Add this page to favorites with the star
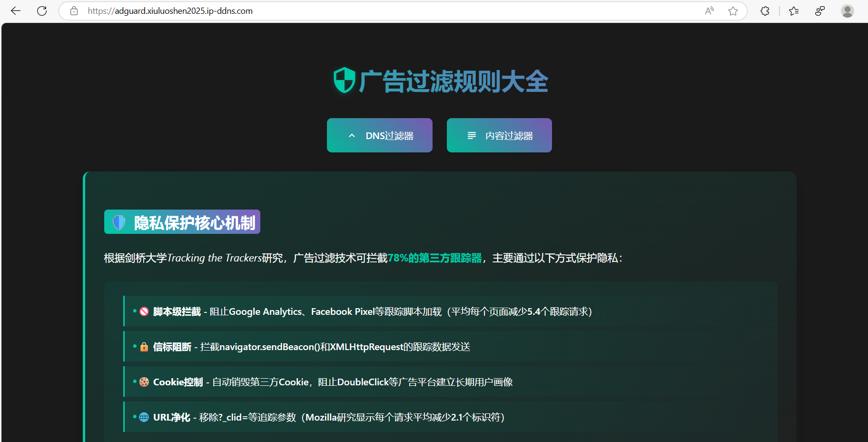This screenshot has width=868, height=442. tap(733, 10)
